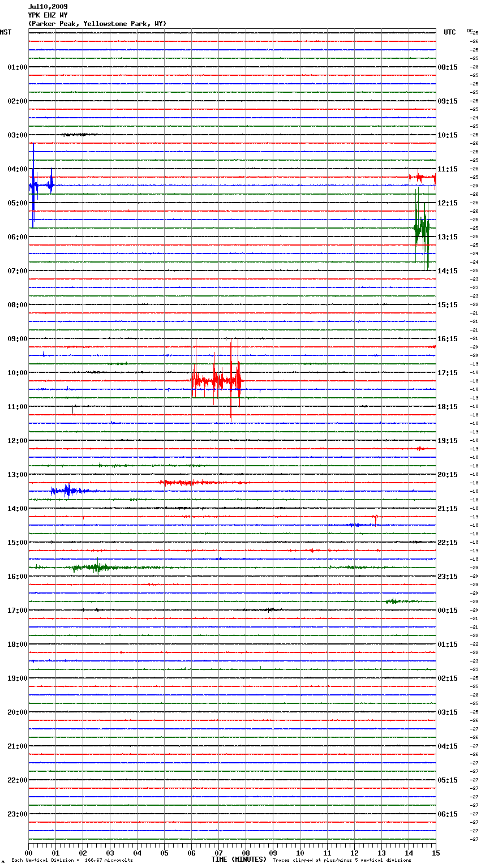Click the '09:00' MST time label
Screen dimensions: 481x868
coord(17,339)
